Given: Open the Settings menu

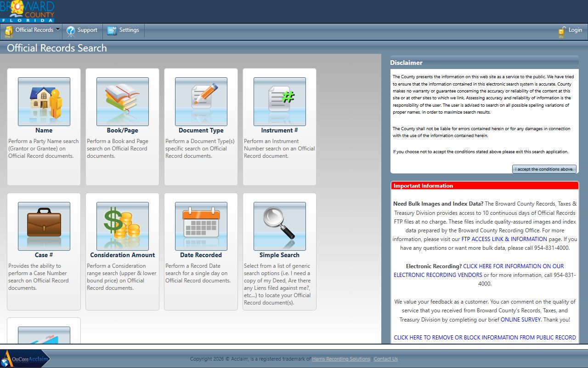Looking at the screenshot, I should pos(124,30).
